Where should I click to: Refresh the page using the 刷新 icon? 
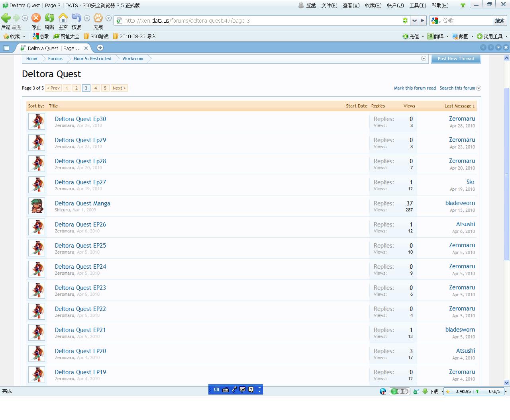(49, 18)
